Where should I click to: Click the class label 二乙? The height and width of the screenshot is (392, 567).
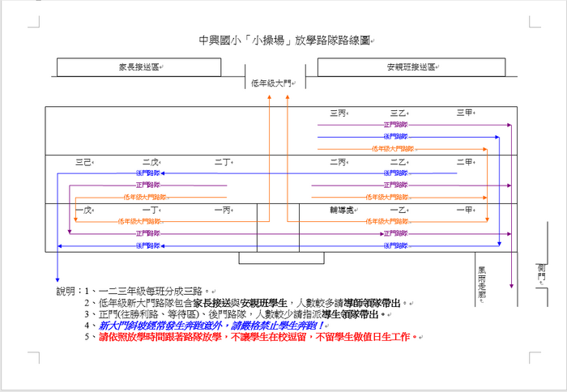click(399, 162)
